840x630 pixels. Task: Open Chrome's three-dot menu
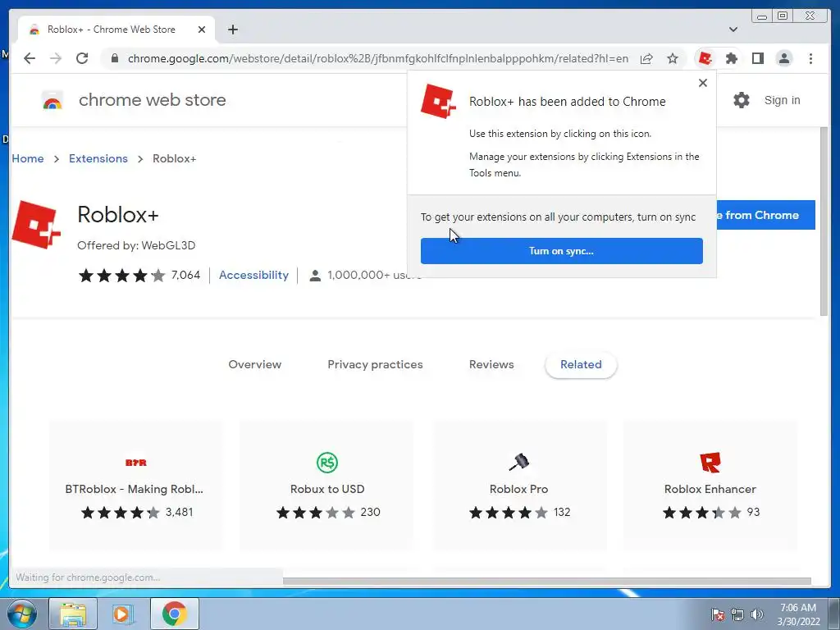pyautogui.click(x=810, y=58)
